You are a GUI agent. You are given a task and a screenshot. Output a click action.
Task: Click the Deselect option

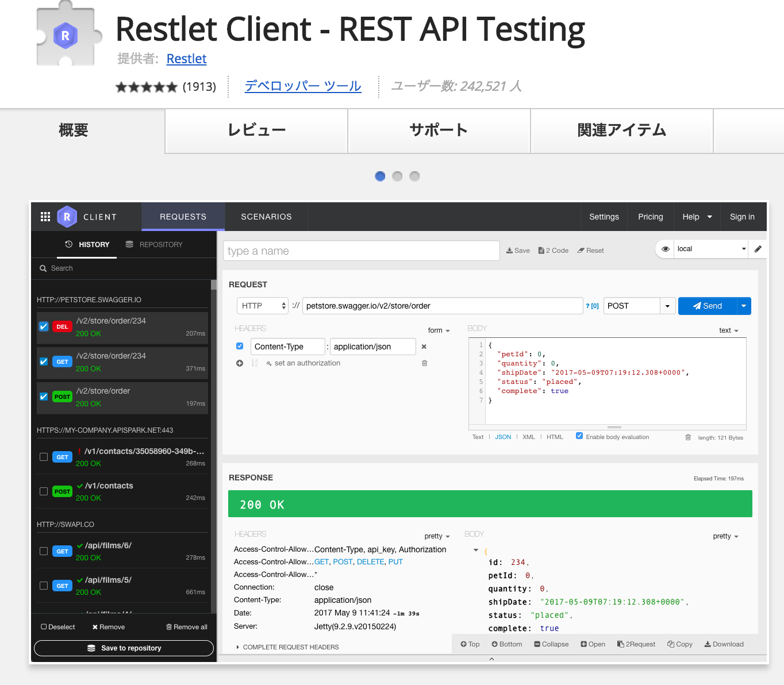tap(58, 627)
